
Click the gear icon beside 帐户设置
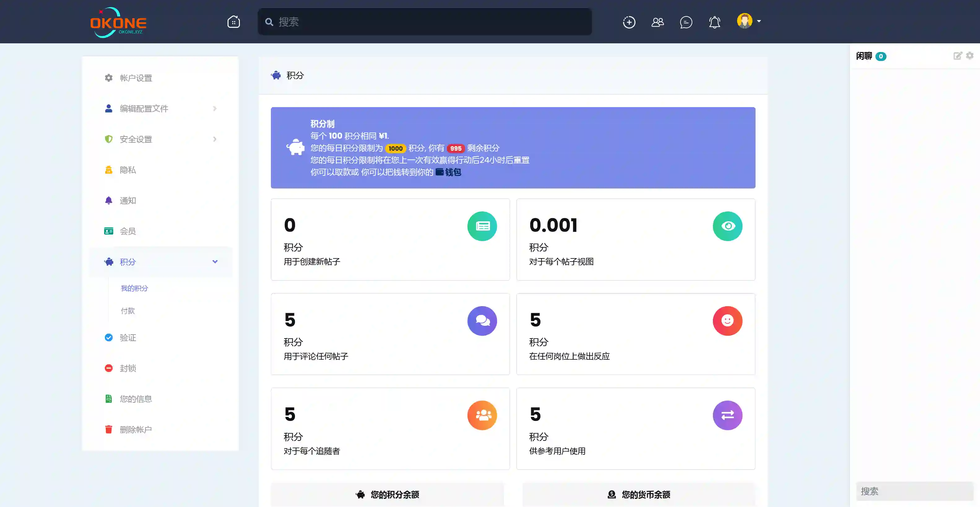coord(109,78)
